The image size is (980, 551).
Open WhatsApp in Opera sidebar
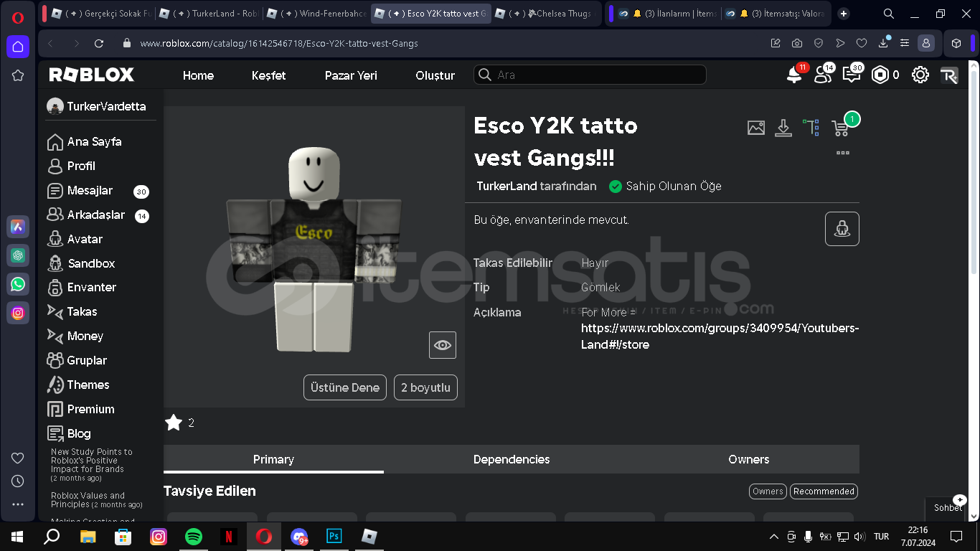tap(18, 284)
